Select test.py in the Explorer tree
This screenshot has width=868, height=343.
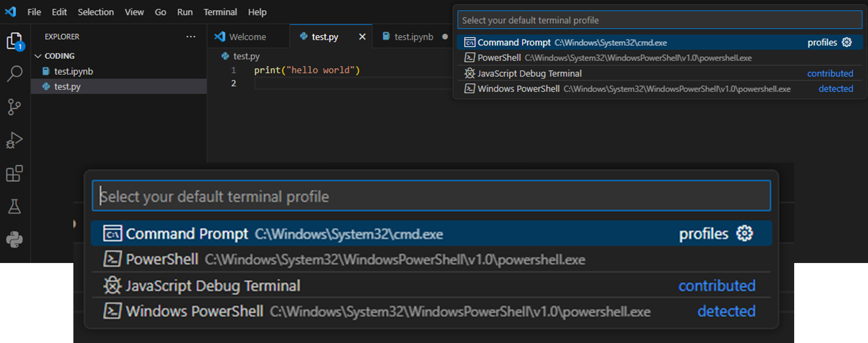pos(119,87)
